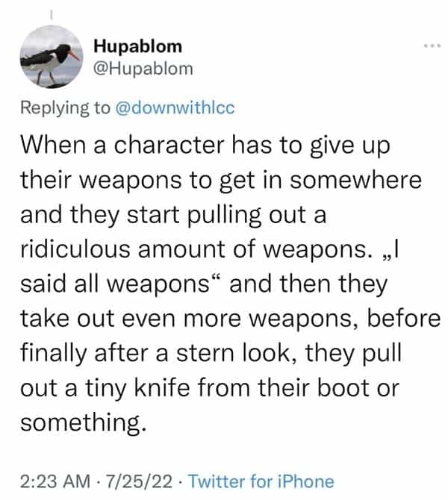Click the 2:23 AM timestamp
Image resolution: width=448 pixels, height=500 pixels.
(x=55, y=481)
